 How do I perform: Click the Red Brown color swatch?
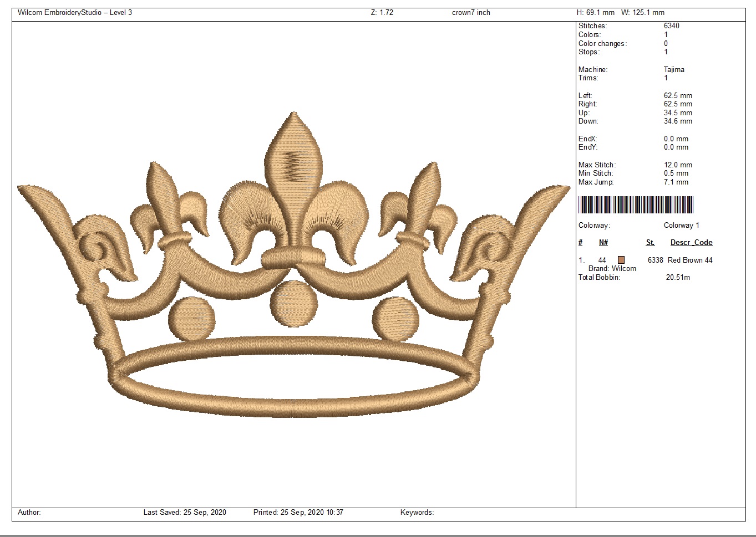(x=621, y=260)
